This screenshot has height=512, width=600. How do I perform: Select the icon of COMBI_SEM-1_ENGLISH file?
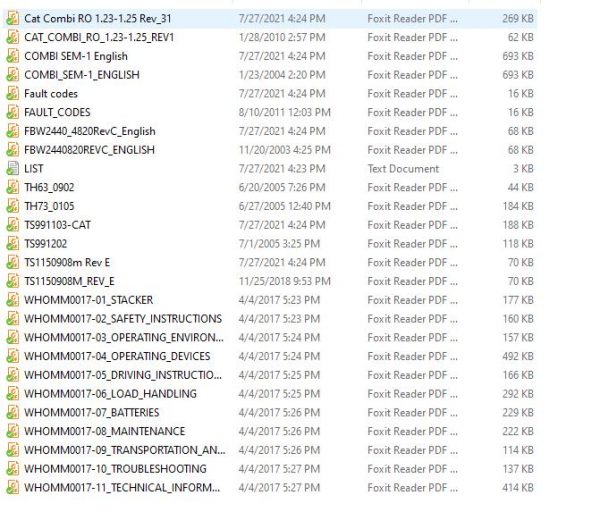(x=13, y=75)
